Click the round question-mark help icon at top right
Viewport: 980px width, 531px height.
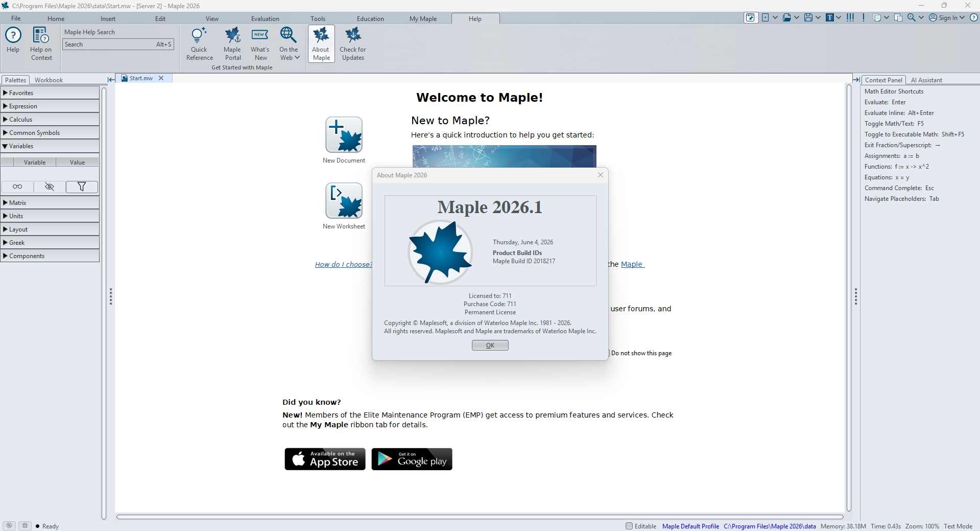(974, 18)
